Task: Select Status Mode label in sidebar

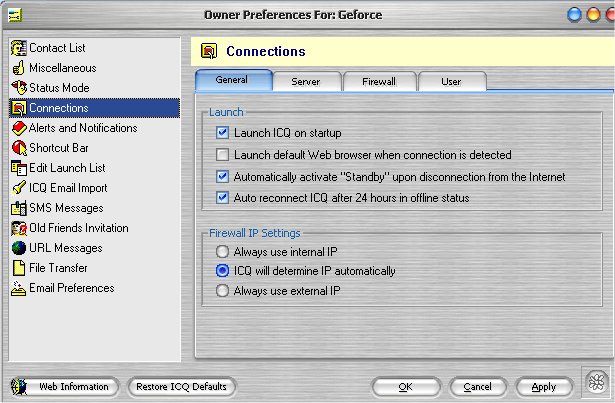Action: [59, 88]
